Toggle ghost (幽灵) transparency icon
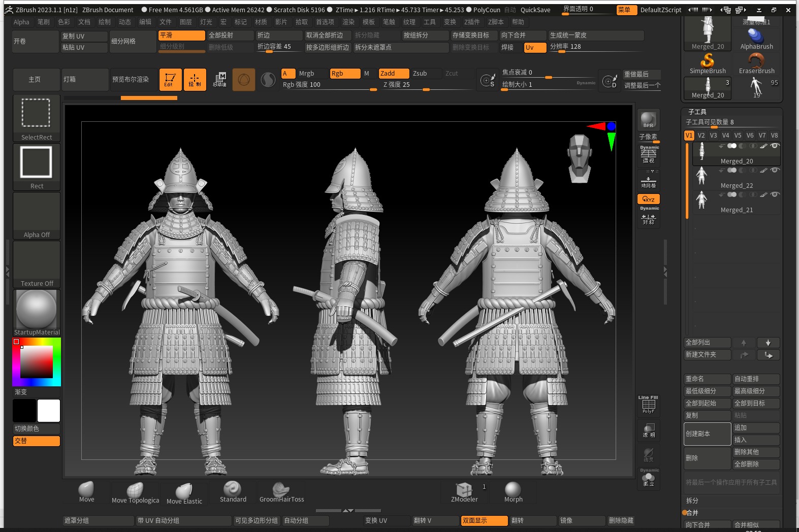Viewport: 799px width, 532px height. (649, 454)
